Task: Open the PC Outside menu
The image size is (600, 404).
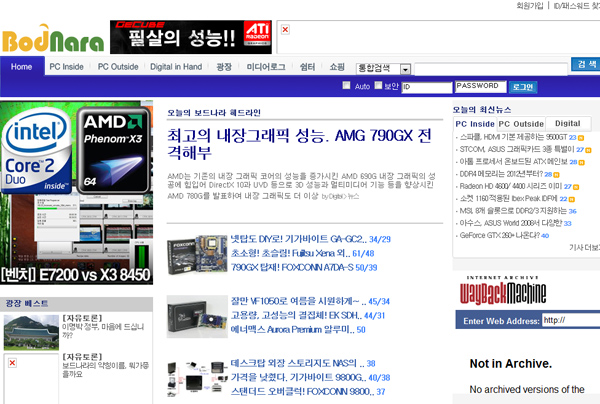Action: click(118, 67)
